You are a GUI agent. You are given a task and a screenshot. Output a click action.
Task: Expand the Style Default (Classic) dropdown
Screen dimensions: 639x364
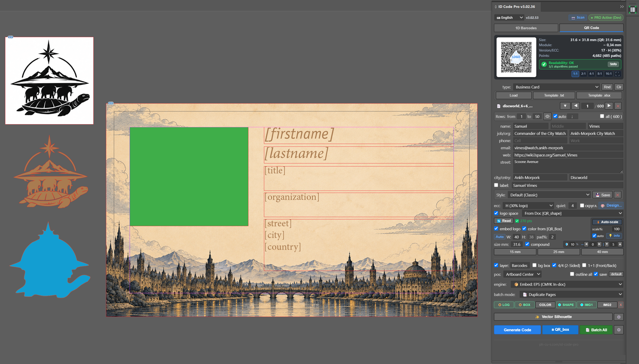549,195
